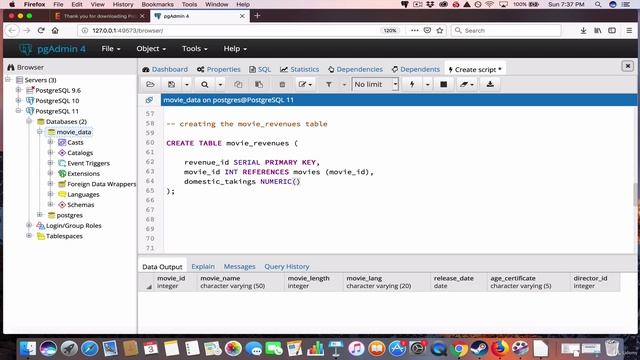
Task: Click the Stop query square icon
Action: pos(444,84)
